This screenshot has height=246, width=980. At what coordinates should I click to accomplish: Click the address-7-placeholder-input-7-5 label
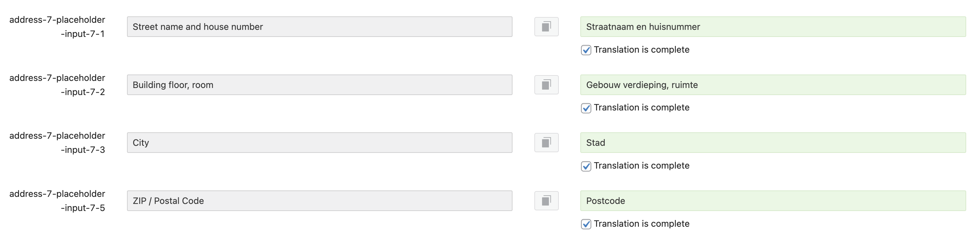(57, 201)
